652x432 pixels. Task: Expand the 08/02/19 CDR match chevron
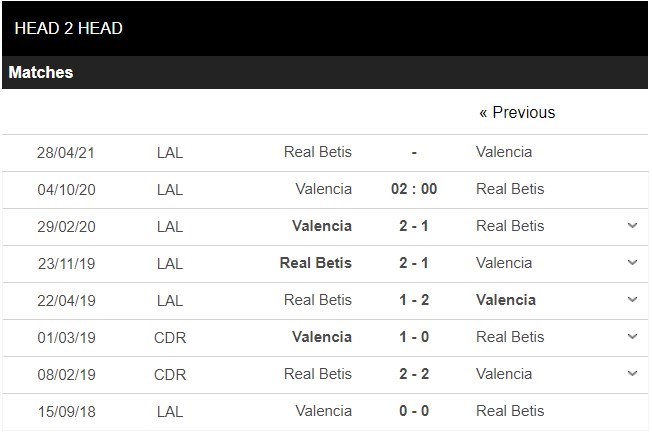coord(632,374)
